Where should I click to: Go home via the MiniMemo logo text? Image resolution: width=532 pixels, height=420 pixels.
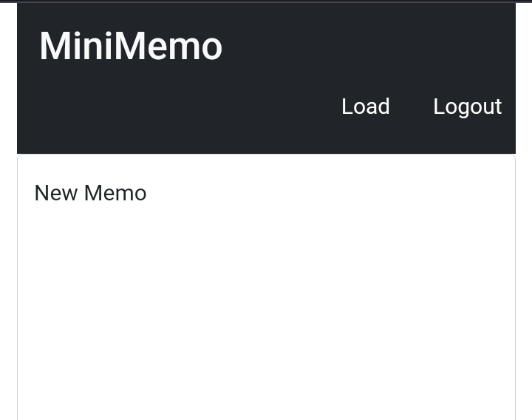131,47
